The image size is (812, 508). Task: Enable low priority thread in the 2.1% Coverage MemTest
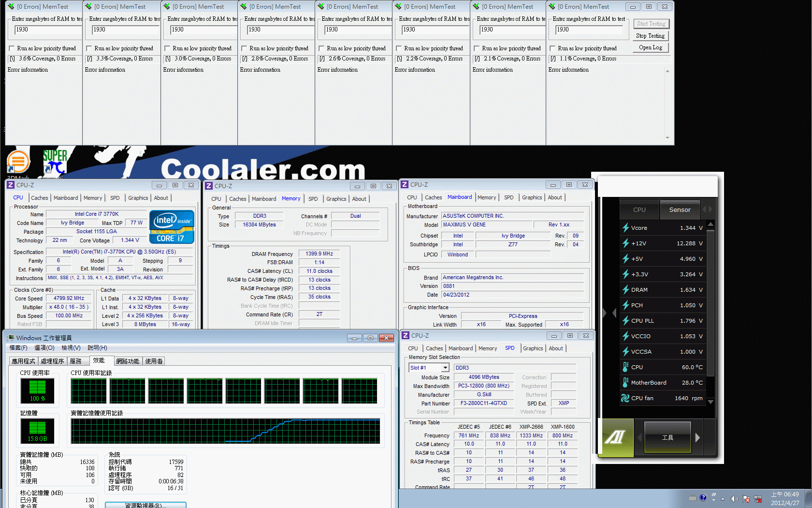pyautogui.click(x=477, y=48)
